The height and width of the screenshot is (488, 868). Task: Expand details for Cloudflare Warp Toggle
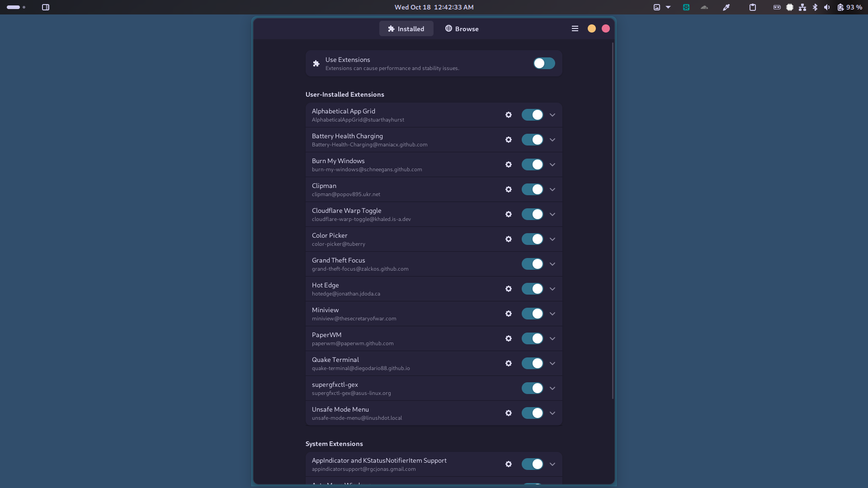point(552,214)
